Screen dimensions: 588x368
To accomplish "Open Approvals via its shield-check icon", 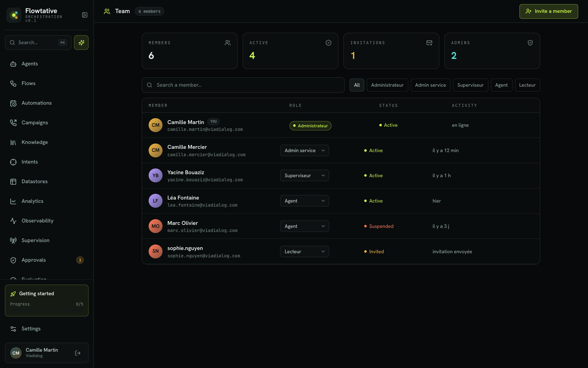I will [13, 260].
